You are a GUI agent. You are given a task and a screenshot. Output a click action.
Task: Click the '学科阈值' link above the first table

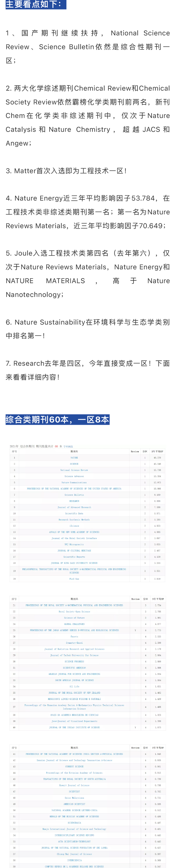[68, 446]
